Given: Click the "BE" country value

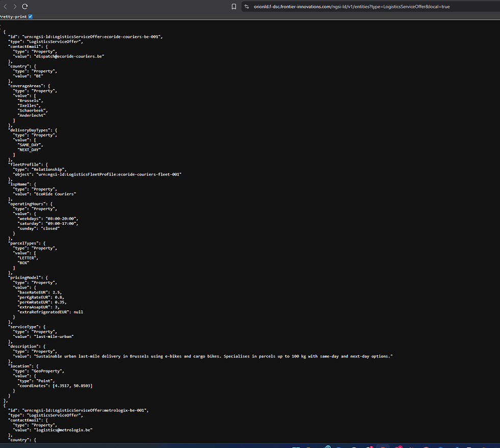Looking at the screenshot, I should click(x=38, y=76).
